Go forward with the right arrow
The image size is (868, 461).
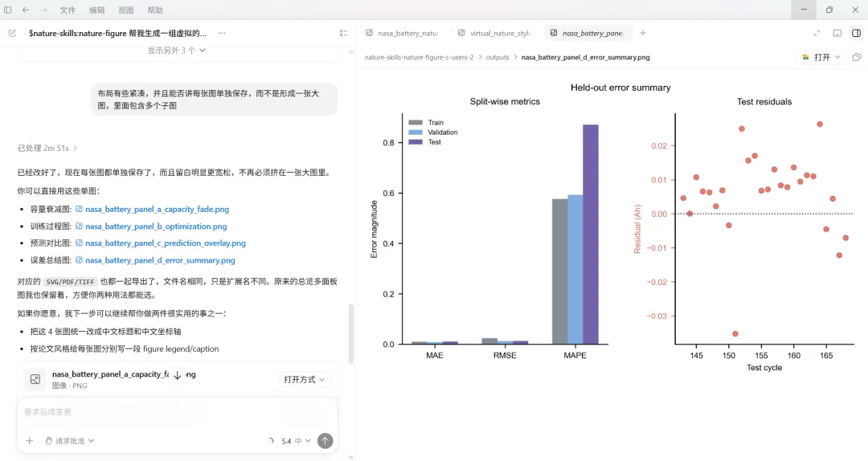tap(43, 10)
